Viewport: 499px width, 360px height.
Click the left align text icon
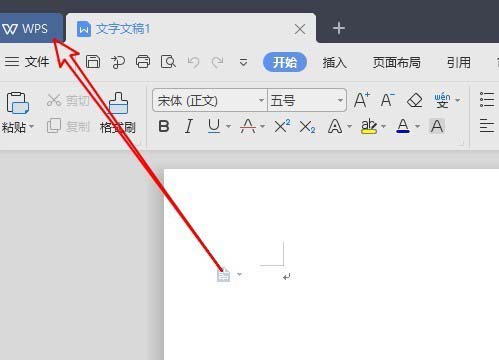coord(487,126)
